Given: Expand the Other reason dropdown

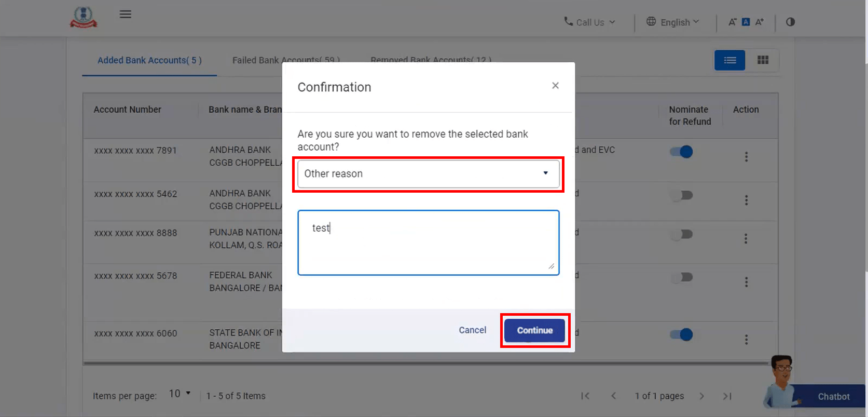Looking at the screenshot, I should pyautogui.click(x=428, y=174).
